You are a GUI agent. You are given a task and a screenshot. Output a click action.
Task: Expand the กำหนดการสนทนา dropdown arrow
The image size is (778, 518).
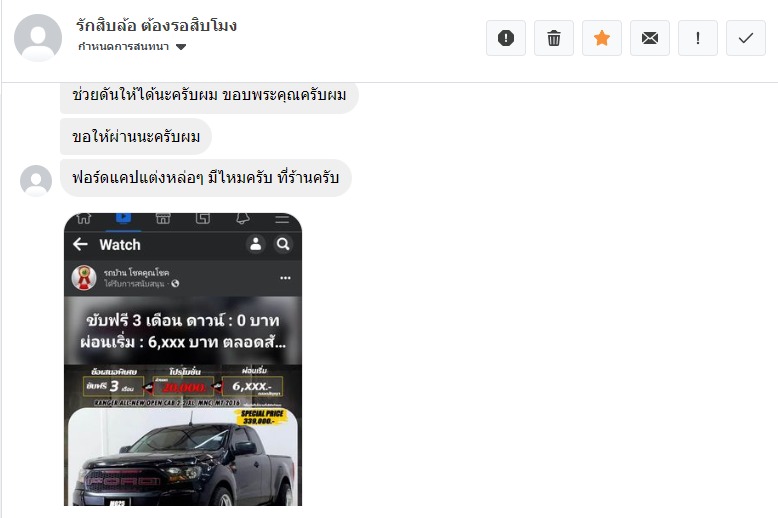tap(181, 47)
